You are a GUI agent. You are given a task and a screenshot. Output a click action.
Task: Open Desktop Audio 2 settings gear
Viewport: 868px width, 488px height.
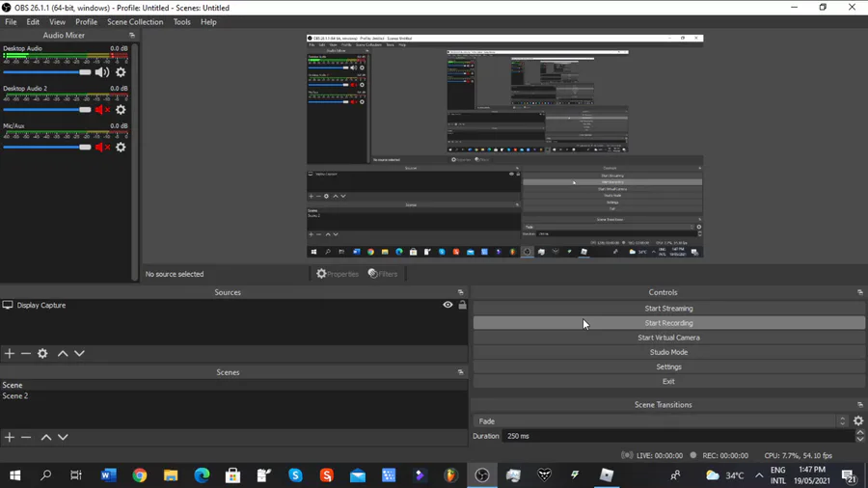121,110
